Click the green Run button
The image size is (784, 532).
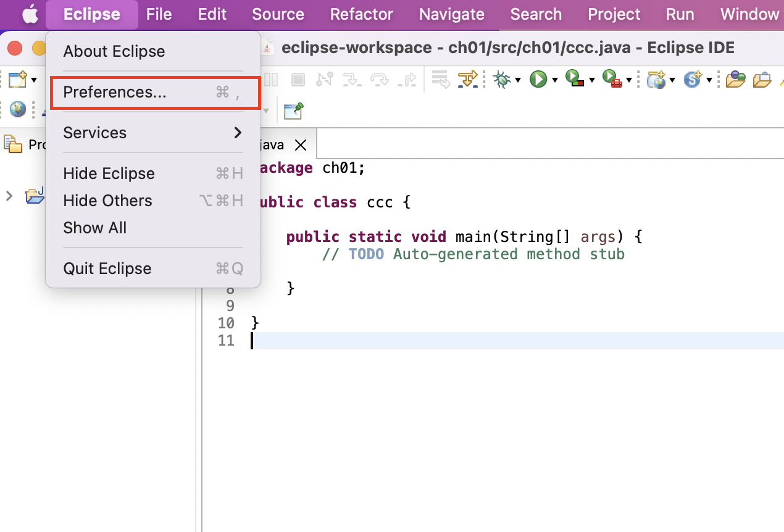[539, 80]
